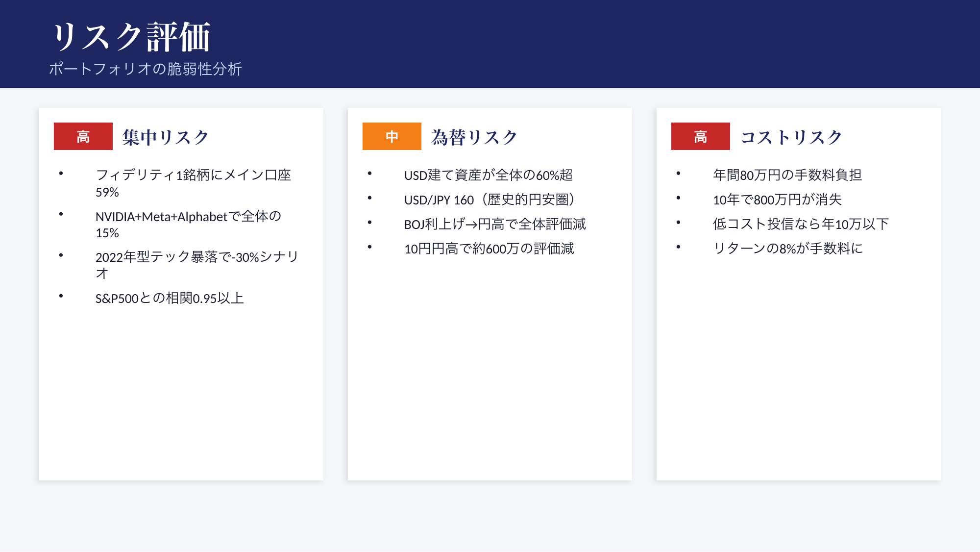Click the BOJ利上げ→円高 bullet text
This screenshot has height=552, width=980.
click(495, 224)
